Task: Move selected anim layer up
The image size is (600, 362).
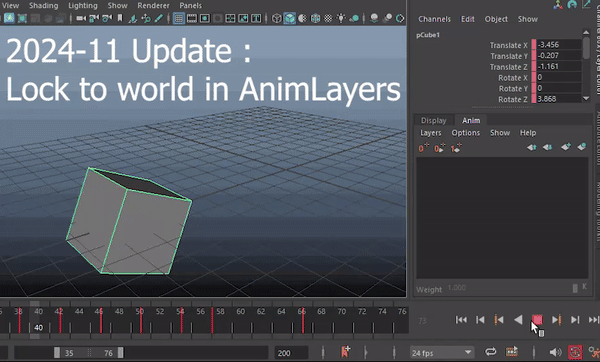Action: [x=532, y=147]
